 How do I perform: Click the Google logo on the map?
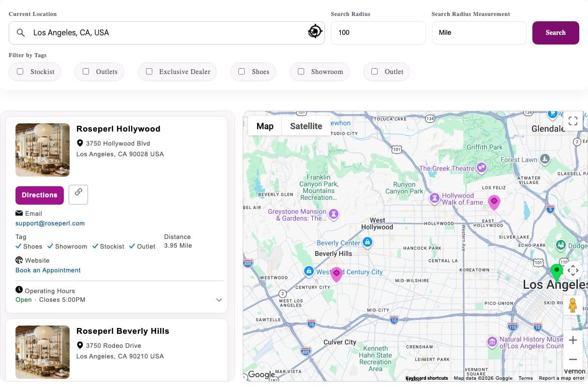click(x=261, y=374)
